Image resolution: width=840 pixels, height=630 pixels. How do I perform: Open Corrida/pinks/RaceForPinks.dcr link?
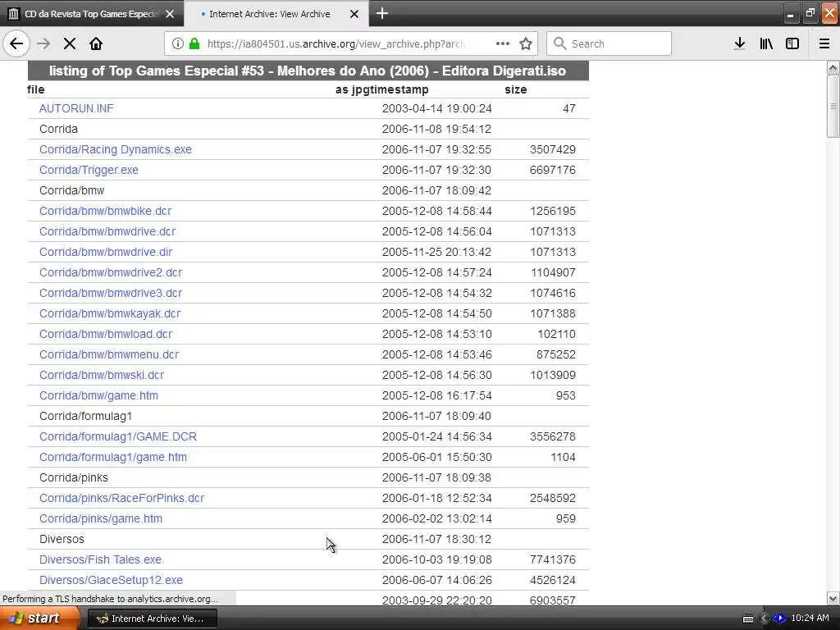[121, 498]
